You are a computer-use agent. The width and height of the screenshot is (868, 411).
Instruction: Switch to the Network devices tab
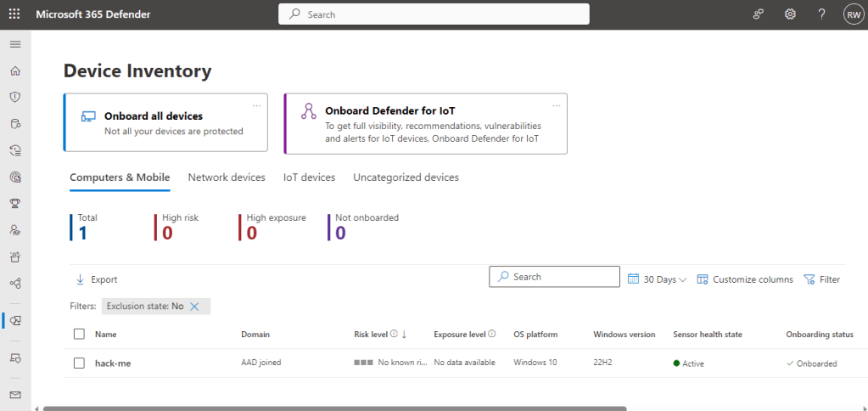click(x=227, y=177)
